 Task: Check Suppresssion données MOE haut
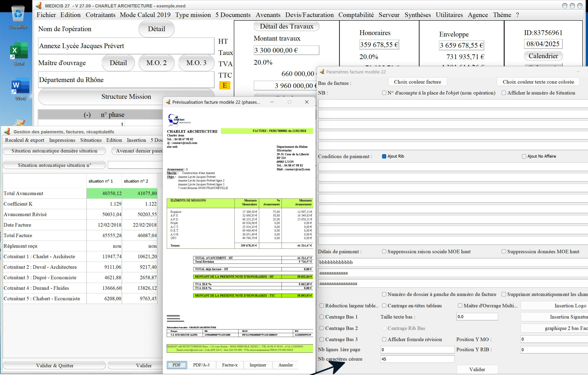[x=504, y=251]
